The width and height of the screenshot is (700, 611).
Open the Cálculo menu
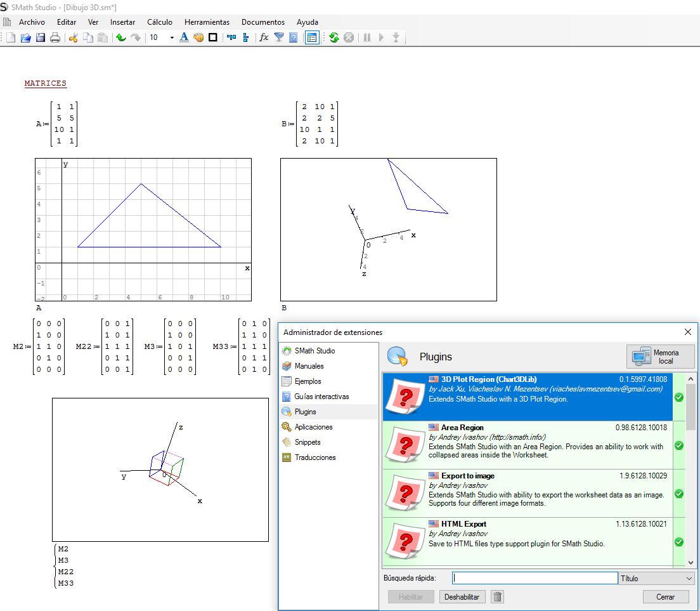click(160, 22)
